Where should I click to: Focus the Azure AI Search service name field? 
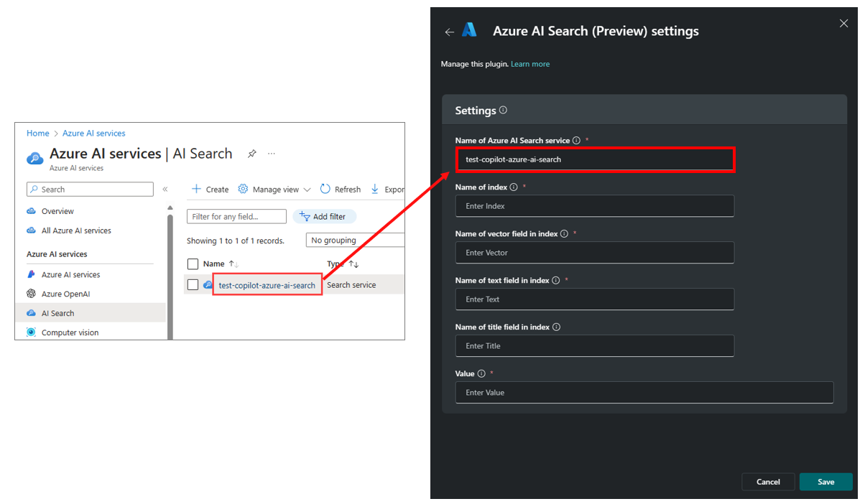(595, 159)
